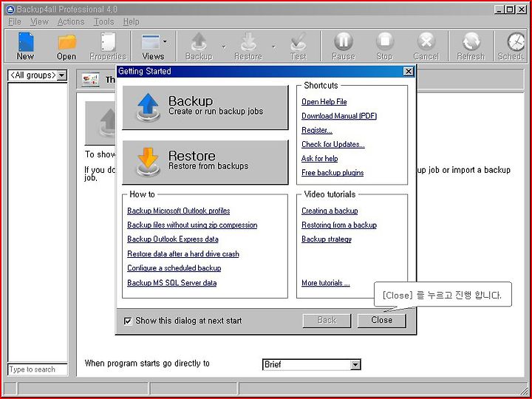Click the Type to search field
Screen dimensions: 532x399
(38, 369)
